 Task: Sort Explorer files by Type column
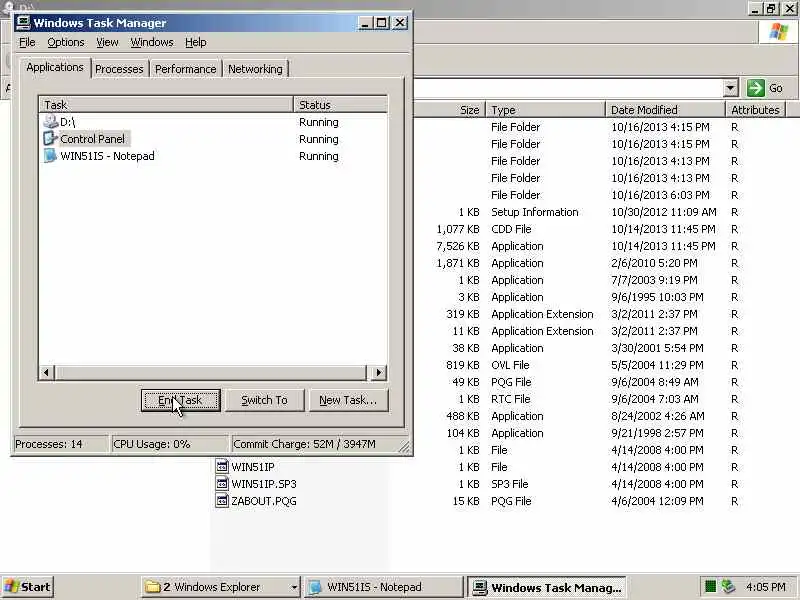[545, 110]
